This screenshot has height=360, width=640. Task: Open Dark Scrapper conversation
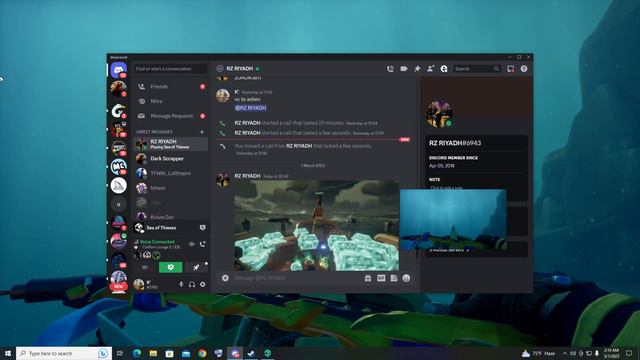tap(171, 158)
